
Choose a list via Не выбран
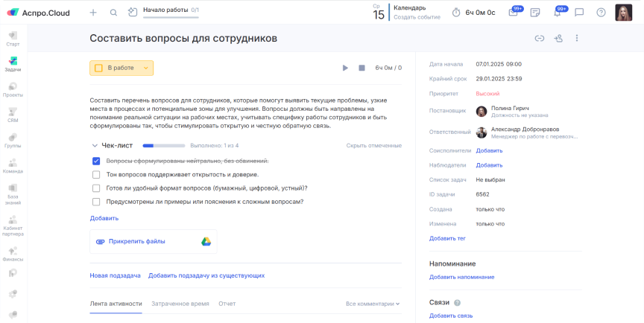[x=490, y=179]
